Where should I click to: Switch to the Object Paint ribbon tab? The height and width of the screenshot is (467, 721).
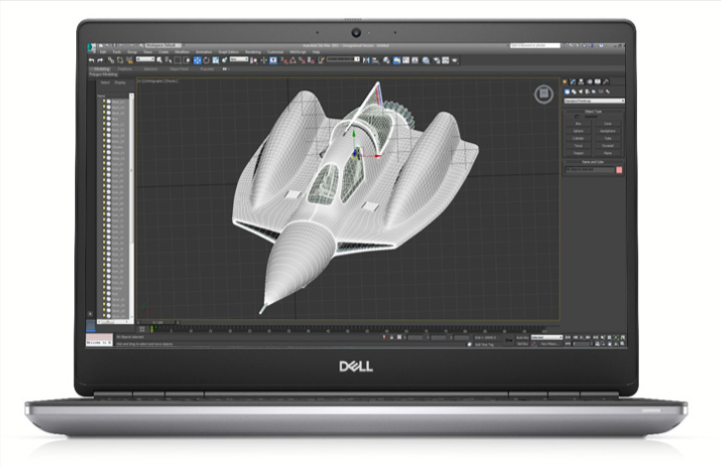coord(179,69)
